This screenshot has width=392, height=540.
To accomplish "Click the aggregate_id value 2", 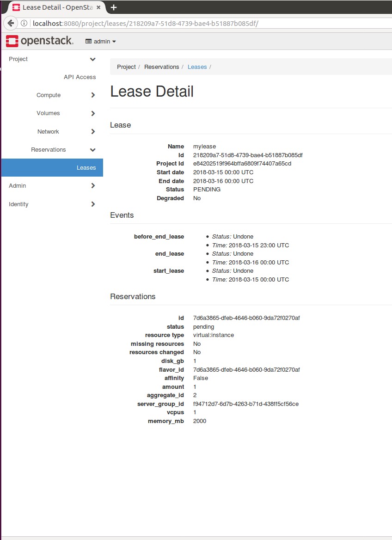I will click(195, 395).
